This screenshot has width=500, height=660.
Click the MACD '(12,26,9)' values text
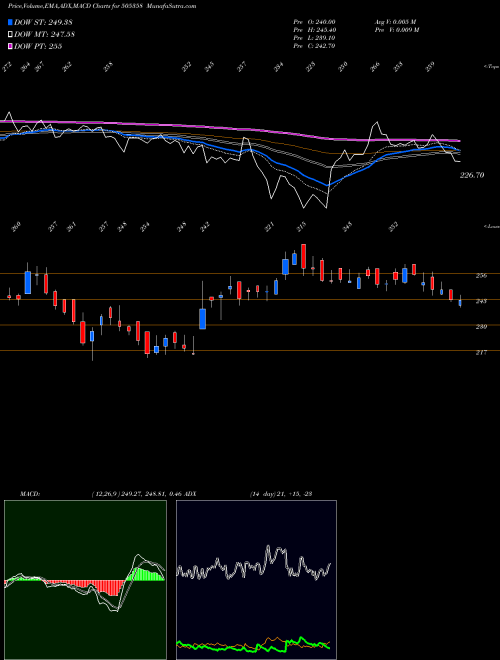click(x=138, y=494)
